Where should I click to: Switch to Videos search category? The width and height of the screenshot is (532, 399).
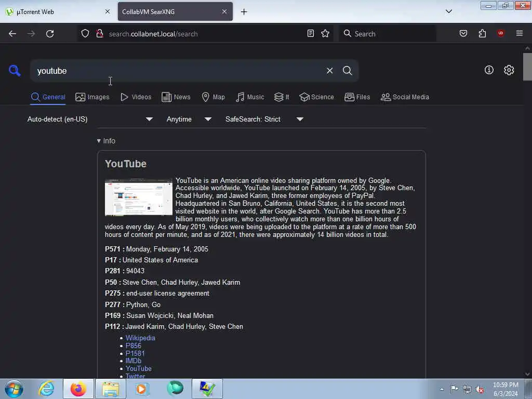coord(136,97)
